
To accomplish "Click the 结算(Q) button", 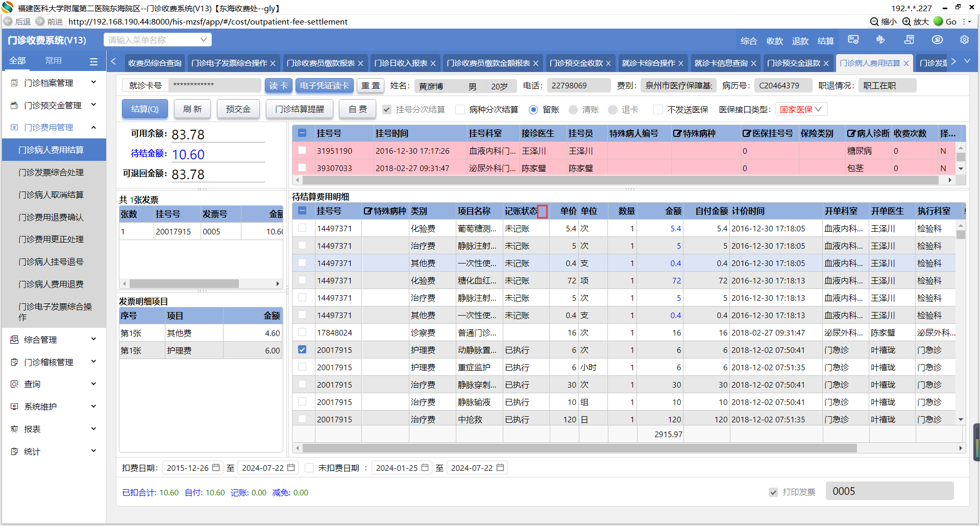I will coord(144,109).
